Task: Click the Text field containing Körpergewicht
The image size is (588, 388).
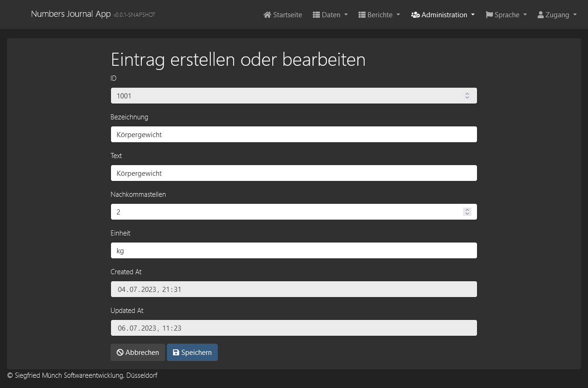Action: [294, 173]
